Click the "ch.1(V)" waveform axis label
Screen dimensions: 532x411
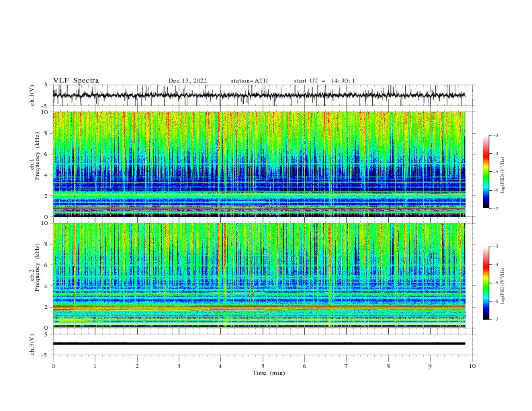click(x=32, y=95)
